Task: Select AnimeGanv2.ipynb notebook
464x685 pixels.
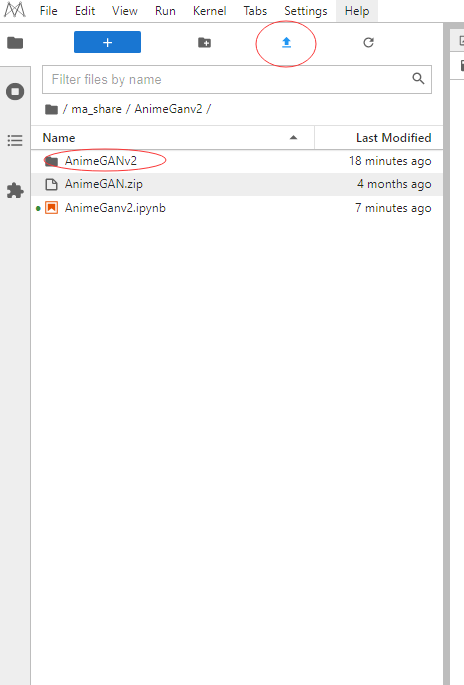Action: coord(237,208)
